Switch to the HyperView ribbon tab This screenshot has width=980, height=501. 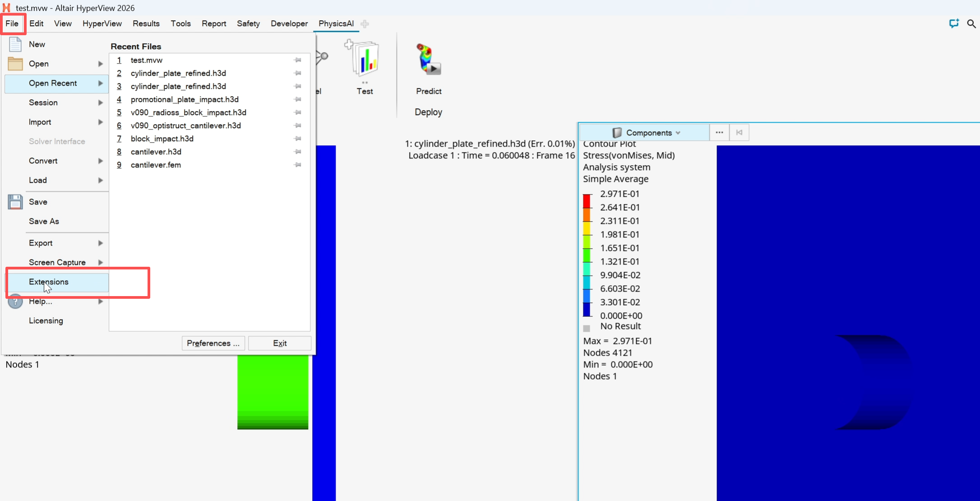click(102, 23)
